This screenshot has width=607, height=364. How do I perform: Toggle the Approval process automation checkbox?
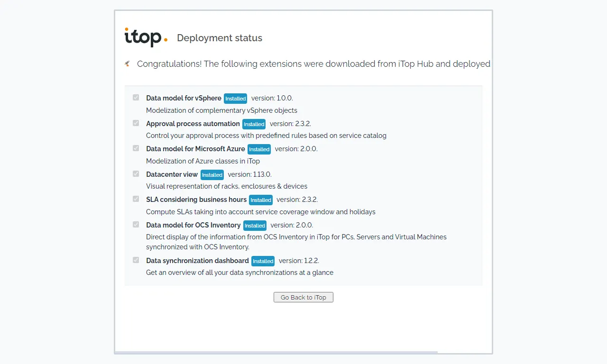tap(136, 123)
